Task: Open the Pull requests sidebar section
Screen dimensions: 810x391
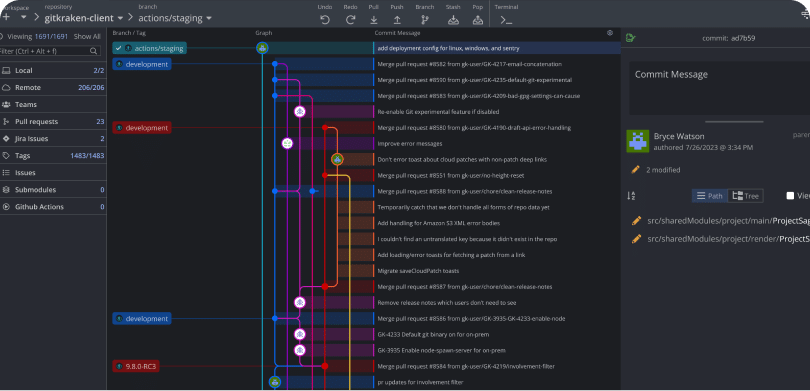Action: pyautogui.click(x=53, y=121)
